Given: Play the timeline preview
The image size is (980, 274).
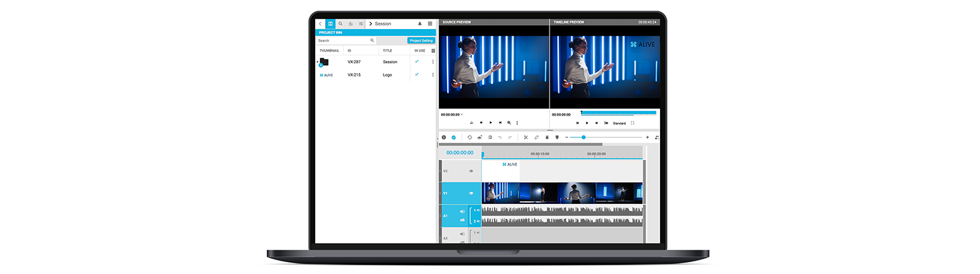Looking at the screenshot, I should [x=587, y=123].
